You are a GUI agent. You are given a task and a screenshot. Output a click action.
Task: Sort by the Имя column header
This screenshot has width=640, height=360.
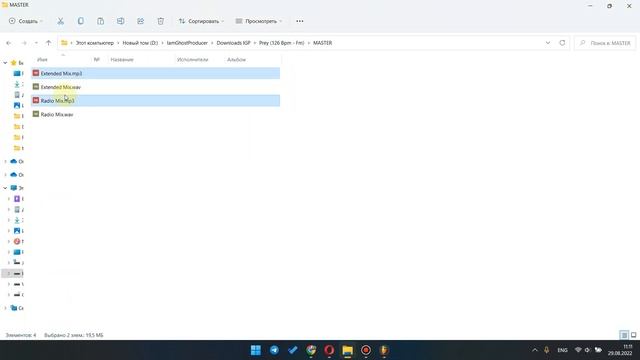point(42,60)
